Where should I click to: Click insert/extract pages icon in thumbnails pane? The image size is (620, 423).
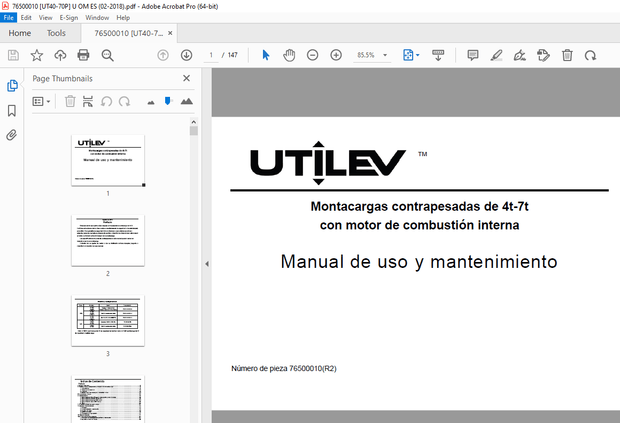coord(88,102)
